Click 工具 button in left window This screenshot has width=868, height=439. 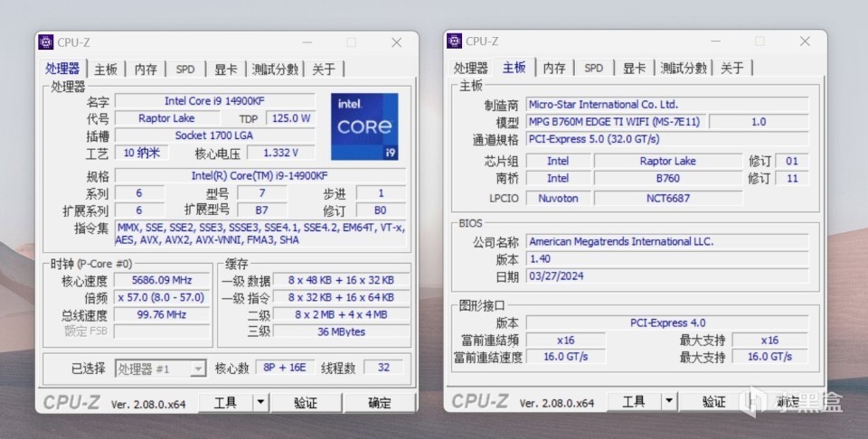225,403
